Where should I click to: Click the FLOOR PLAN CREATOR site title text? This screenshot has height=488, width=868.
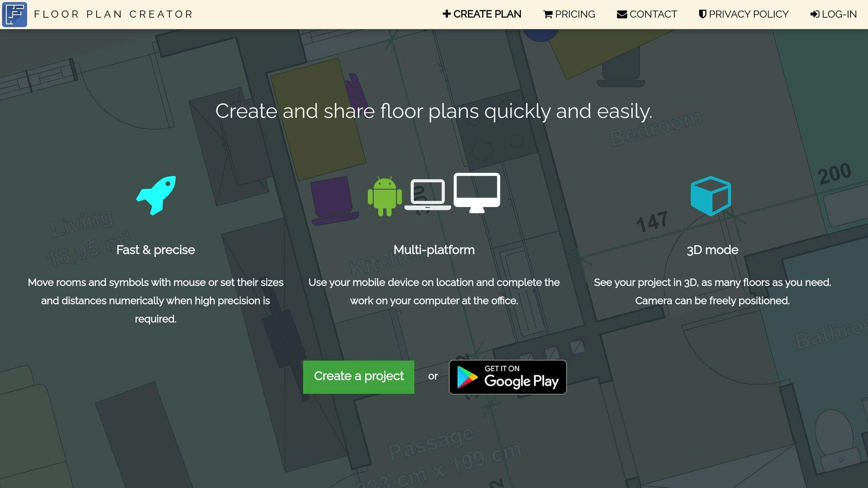tap(113, 14)
